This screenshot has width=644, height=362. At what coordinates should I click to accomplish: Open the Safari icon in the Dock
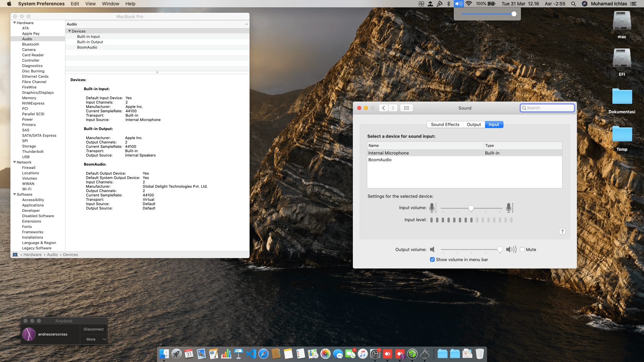click(x=263, y=354)
